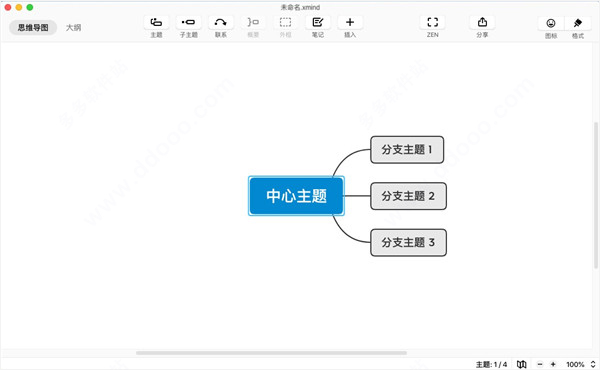Click the horizontal scrollbar

point(271,353)
